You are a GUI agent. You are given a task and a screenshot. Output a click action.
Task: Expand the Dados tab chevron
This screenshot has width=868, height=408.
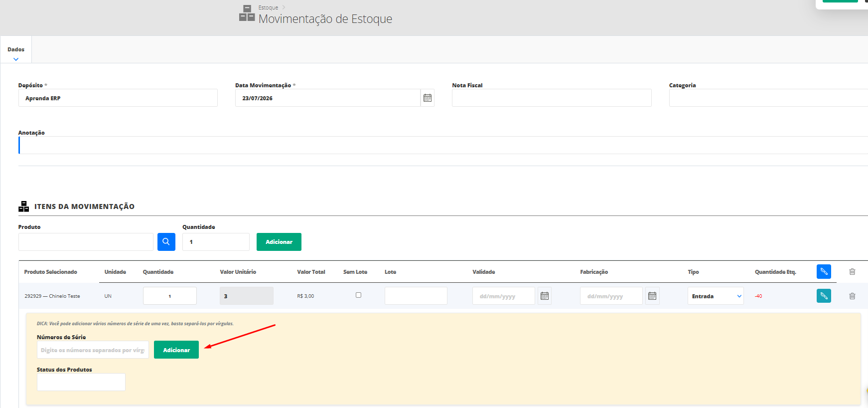(16, 59)
